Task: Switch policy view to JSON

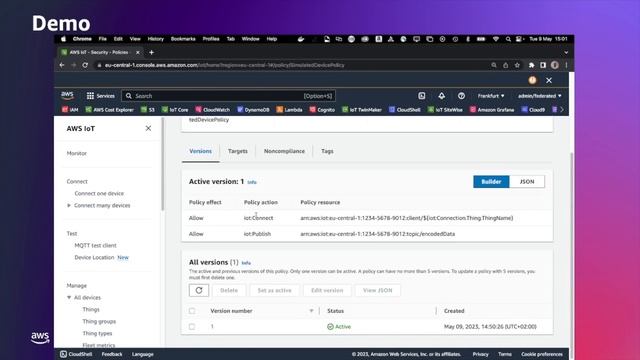Action: [x=527, y=182]
